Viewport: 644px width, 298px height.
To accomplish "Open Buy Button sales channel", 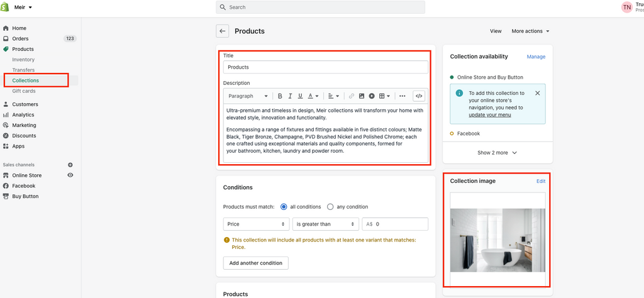I will (25, 197).
